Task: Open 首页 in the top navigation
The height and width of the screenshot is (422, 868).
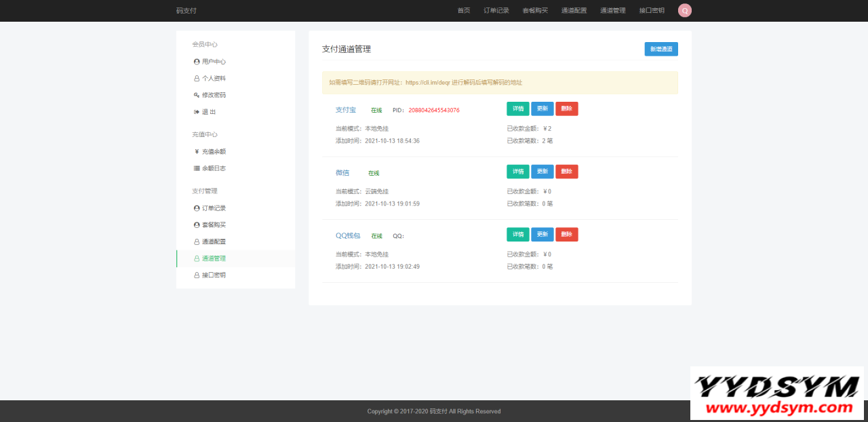Action: tap(464, 11)
